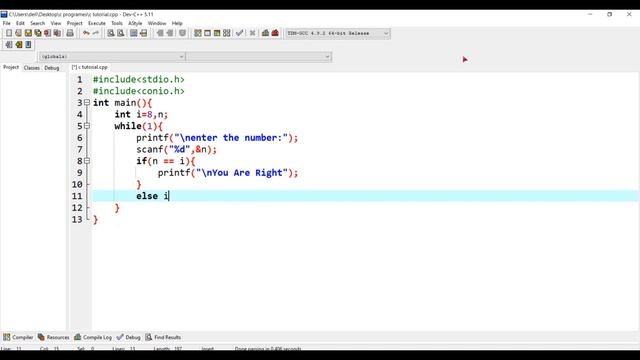This screenshot has width=640, height=360.
Task: Click the Redo toolbar icon
Action: click(x=96, y=33)
